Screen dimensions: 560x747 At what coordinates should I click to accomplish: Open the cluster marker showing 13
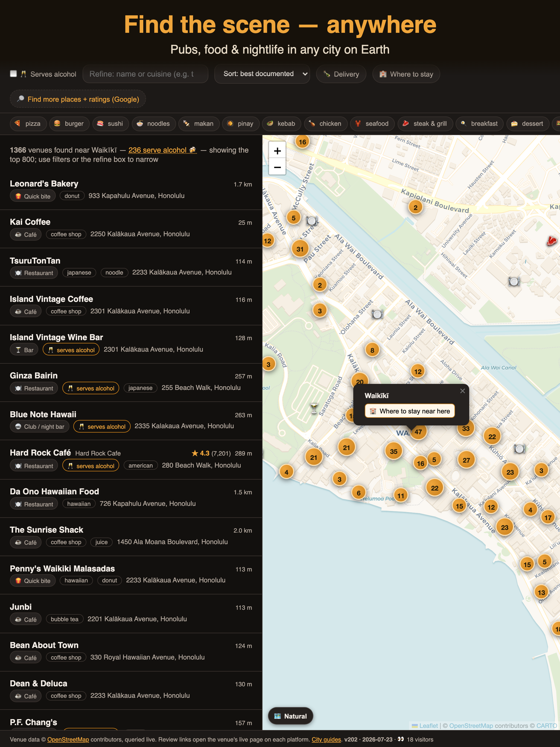pyautogui.click(x=541, y=592)
